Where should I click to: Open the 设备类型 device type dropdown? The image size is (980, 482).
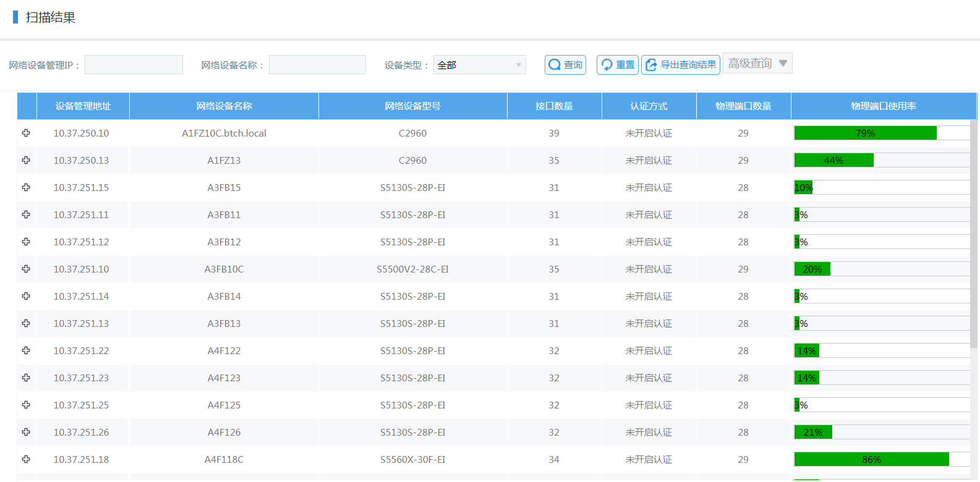pos(479,65)
